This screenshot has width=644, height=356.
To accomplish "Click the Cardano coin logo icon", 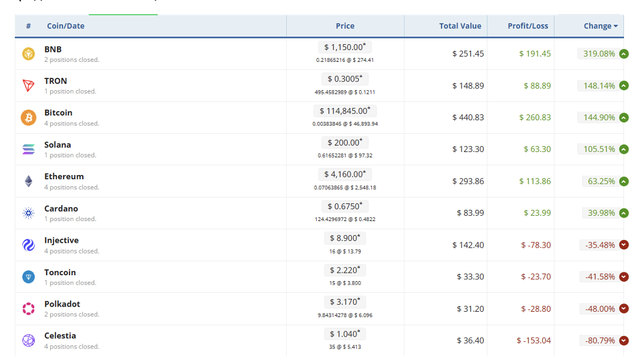I will click(x=28, y=213).
